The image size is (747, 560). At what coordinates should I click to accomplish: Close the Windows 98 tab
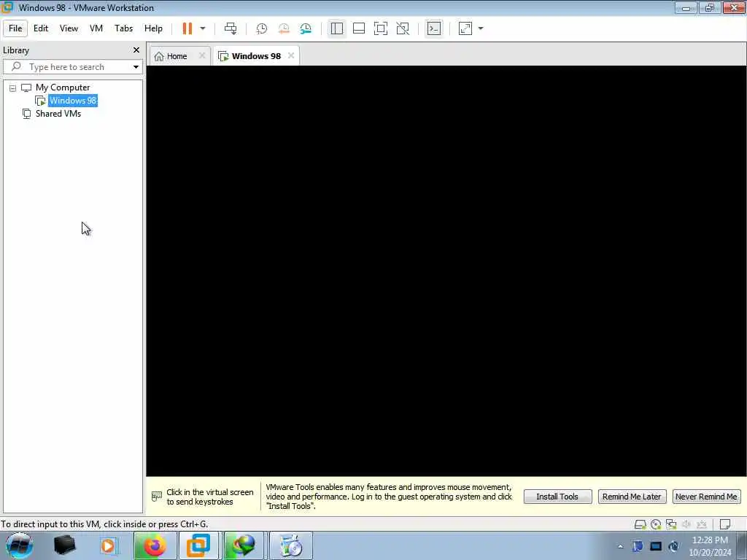click(291, 55)
